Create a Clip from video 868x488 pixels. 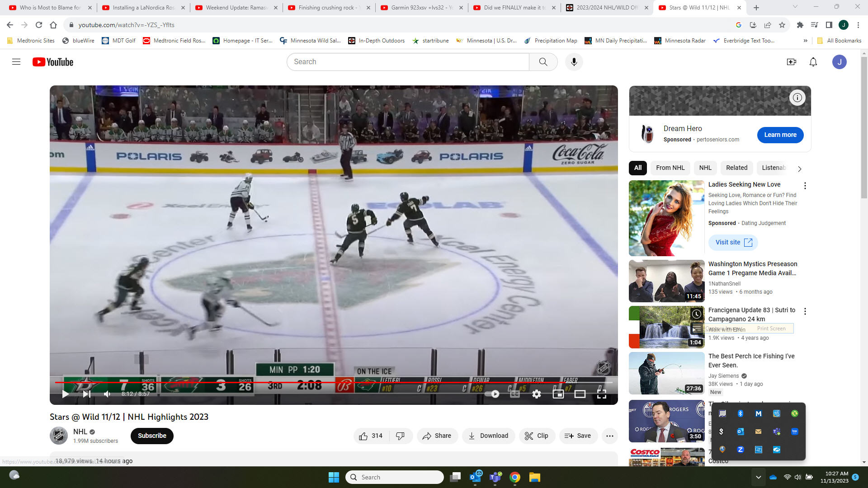[x=537, y=436]
